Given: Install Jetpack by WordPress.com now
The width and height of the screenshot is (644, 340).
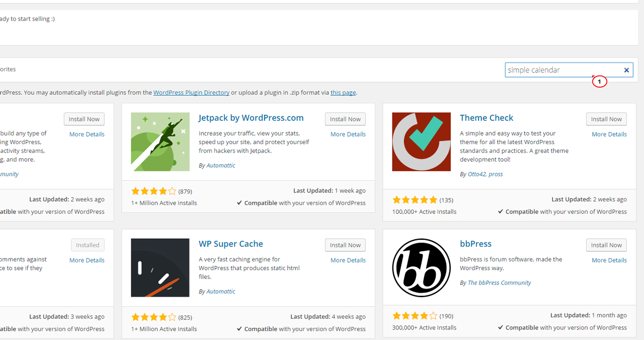Looking at the screenshot, I should click(345, 119).
